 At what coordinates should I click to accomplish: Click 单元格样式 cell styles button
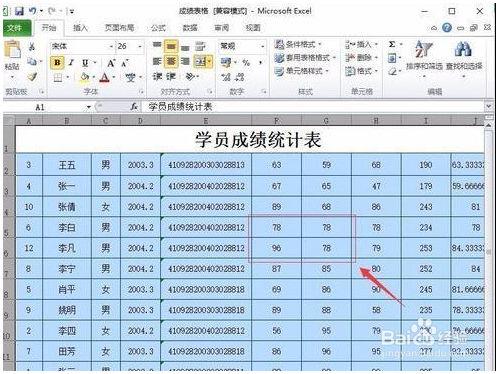[x=301, y=71]
